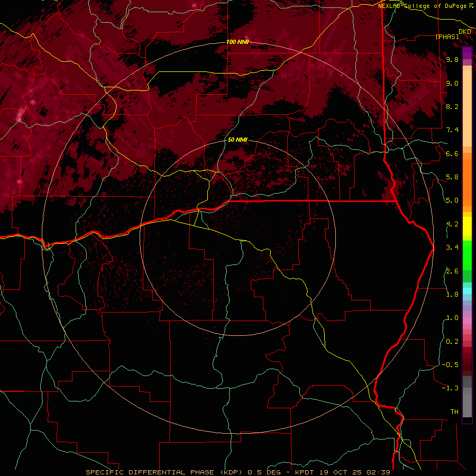The height and width of the screenshot is (476, 476).
Task: Click the [PHAS] units label above color bar
Action: [447, 36]
